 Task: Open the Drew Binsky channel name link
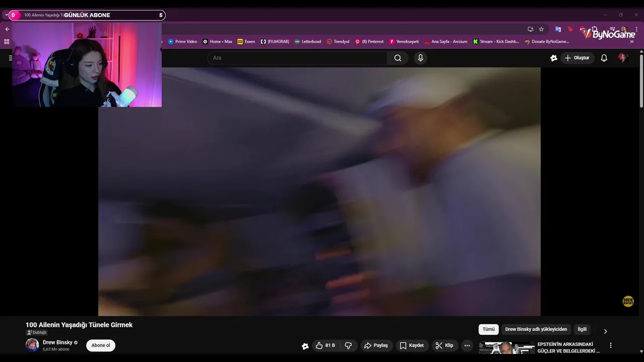[x=57, y=342]
